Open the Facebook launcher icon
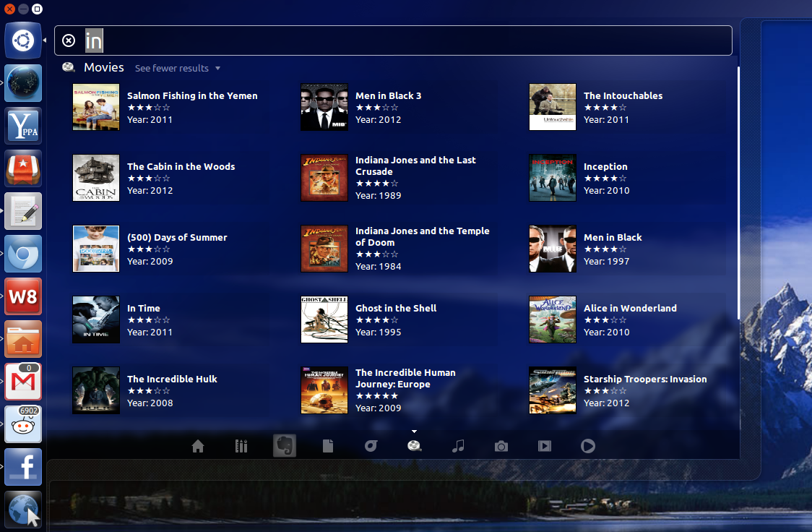 pos(23,467)
